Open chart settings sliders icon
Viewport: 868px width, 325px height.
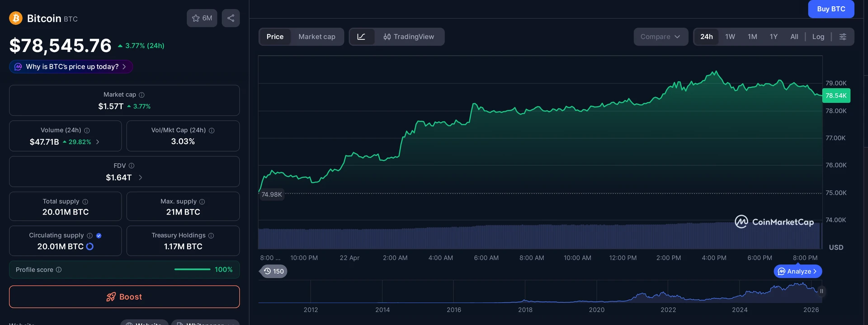843,37
